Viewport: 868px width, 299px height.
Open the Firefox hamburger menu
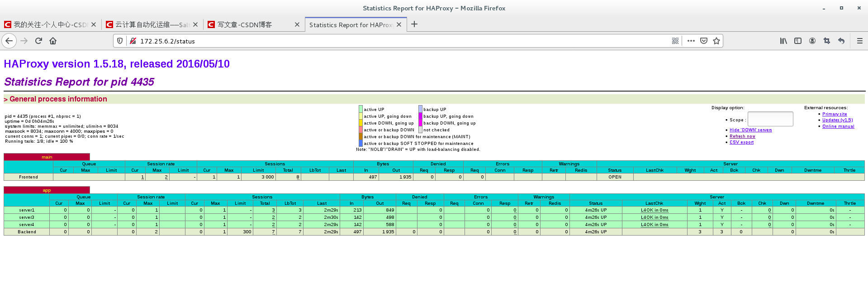(860, 41)
